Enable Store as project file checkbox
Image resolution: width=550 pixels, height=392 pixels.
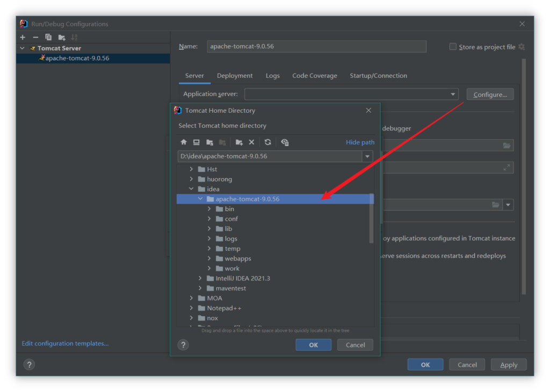tap(453, 47)
